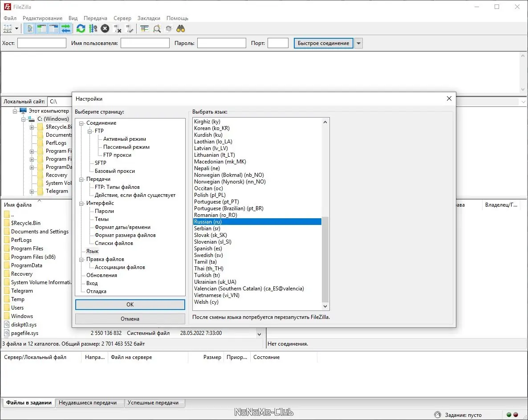Click the Порт input field
This screenshot has width=528, height=420.
pos(278,43)
